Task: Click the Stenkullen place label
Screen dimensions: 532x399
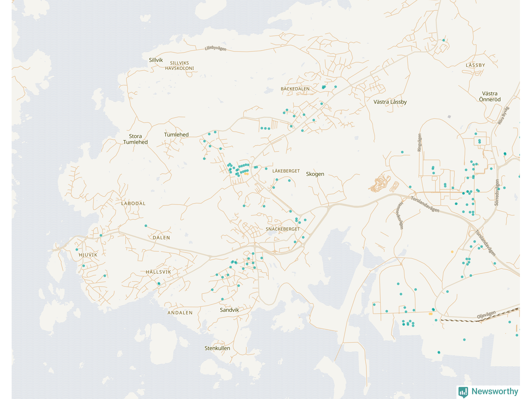Action: pos(217,348)
